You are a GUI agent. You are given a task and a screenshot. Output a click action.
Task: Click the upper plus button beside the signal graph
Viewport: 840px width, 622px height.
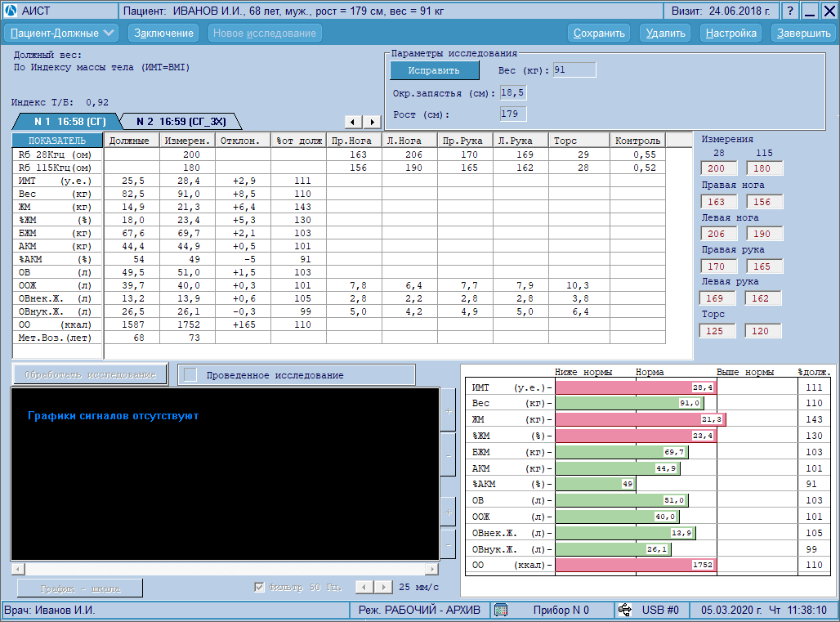pyautogui.click(x=448, y=411)
